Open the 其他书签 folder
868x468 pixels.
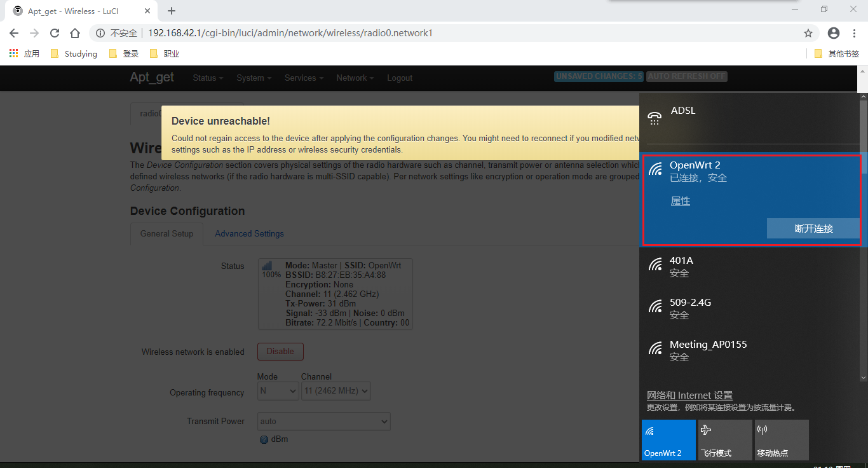click(836, 54)
